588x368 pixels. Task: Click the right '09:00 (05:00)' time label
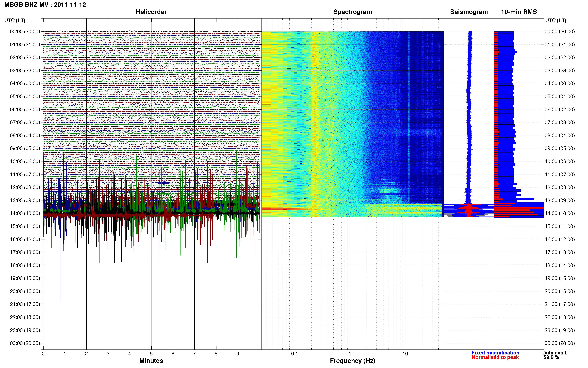(560, 148)
